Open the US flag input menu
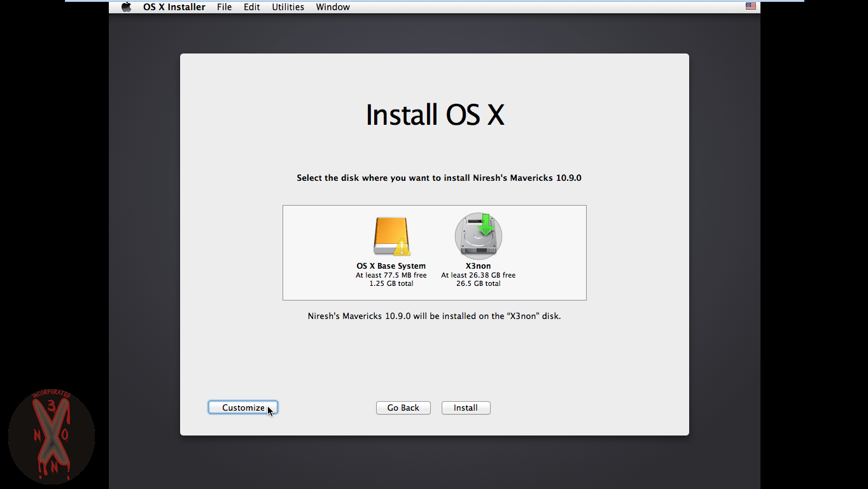 (751, 6)
